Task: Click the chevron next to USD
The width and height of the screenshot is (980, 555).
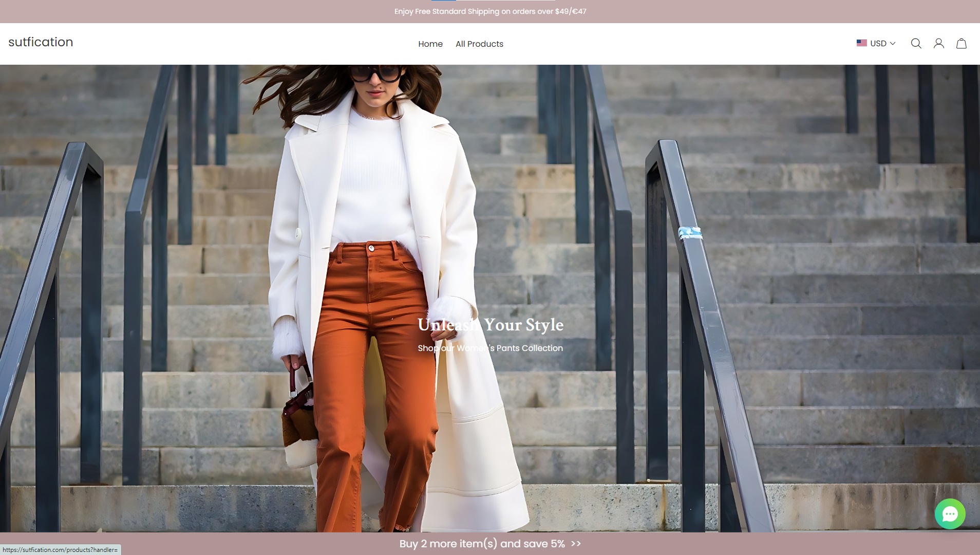Action: [893, 44]
